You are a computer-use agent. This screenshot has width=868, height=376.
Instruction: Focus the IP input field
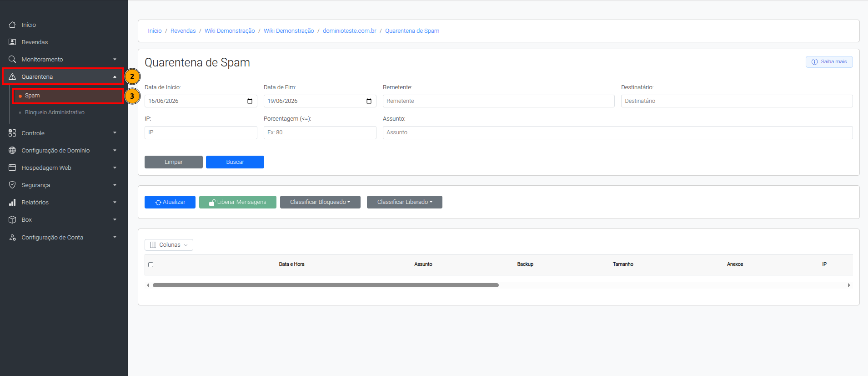tap(201, 132)
